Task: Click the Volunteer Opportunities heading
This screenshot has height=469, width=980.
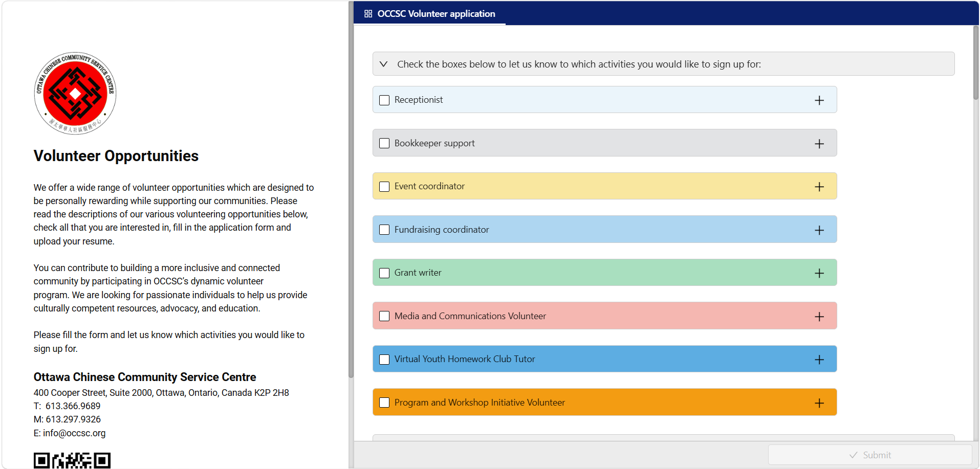Action: tap(116, 156)
